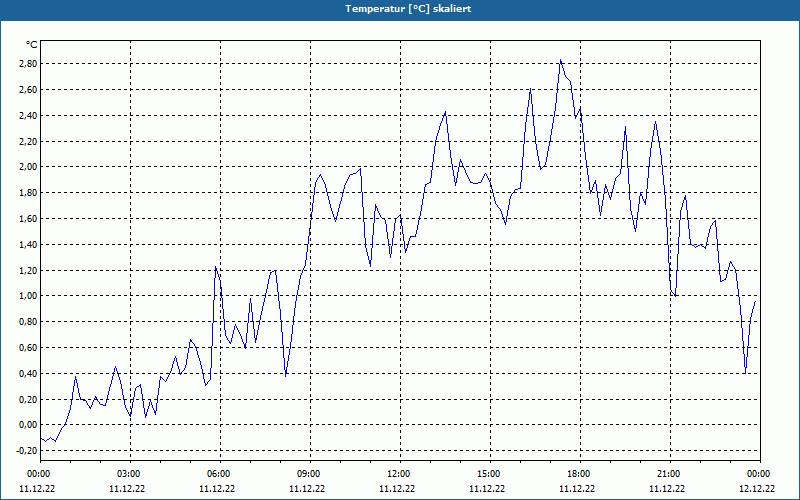This screenshot has height=500, width=800.
Task: Click the 0,80 y-axis label
Action: tap(29, 322)
